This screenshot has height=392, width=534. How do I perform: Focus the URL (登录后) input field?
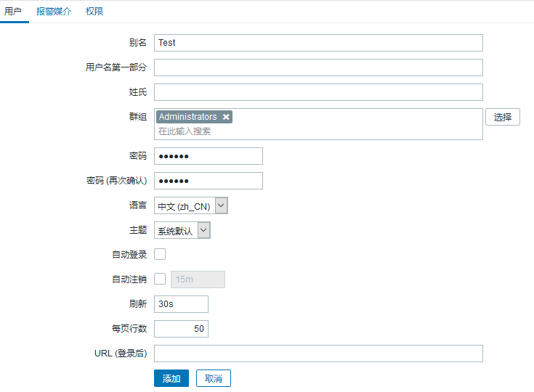(x=318, y=354)
